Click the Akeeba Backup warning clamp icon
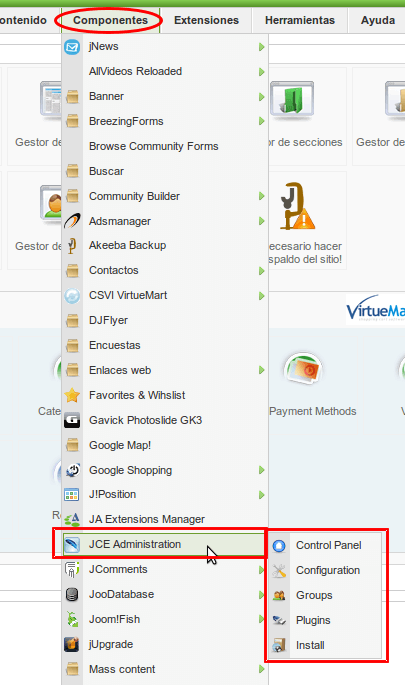Image resolution: width=405 pixels, height=685 pixels. pos(297,206)
